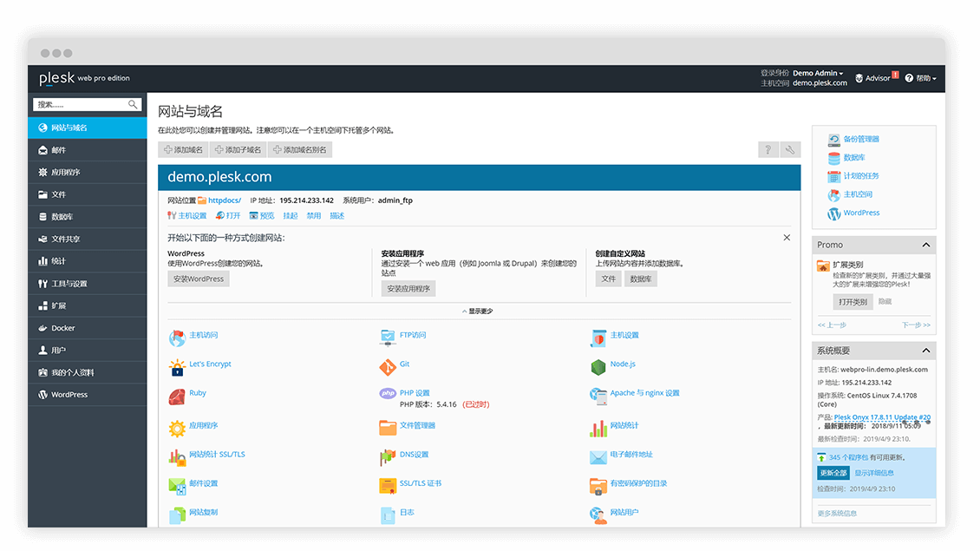Viewport: 980px width, 551px height.
Task: Open 应用程序 gear icon in domain panel
Action: (x=178, y=429)
